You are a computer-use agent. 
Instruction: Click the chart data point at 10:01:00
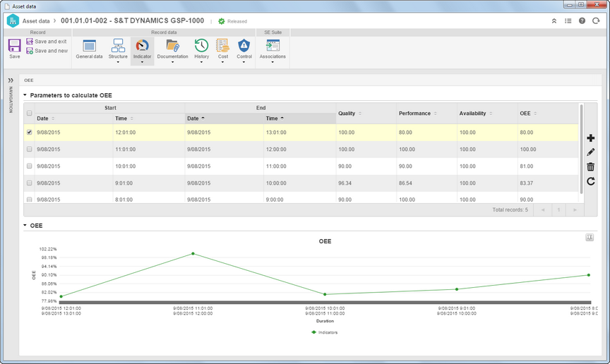point(325,294)
